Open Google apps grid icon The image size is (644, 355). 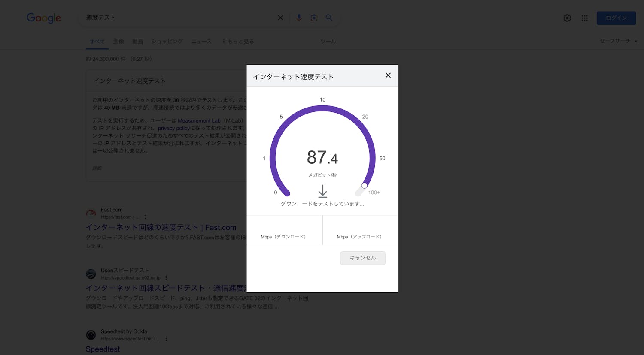[585, 18]
